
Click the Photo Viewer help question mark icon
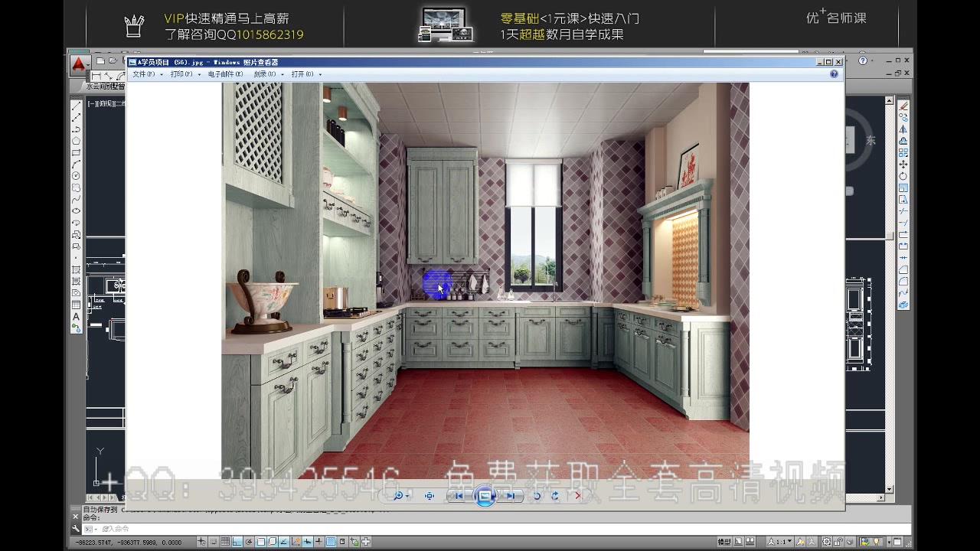[x=834, y=73]
